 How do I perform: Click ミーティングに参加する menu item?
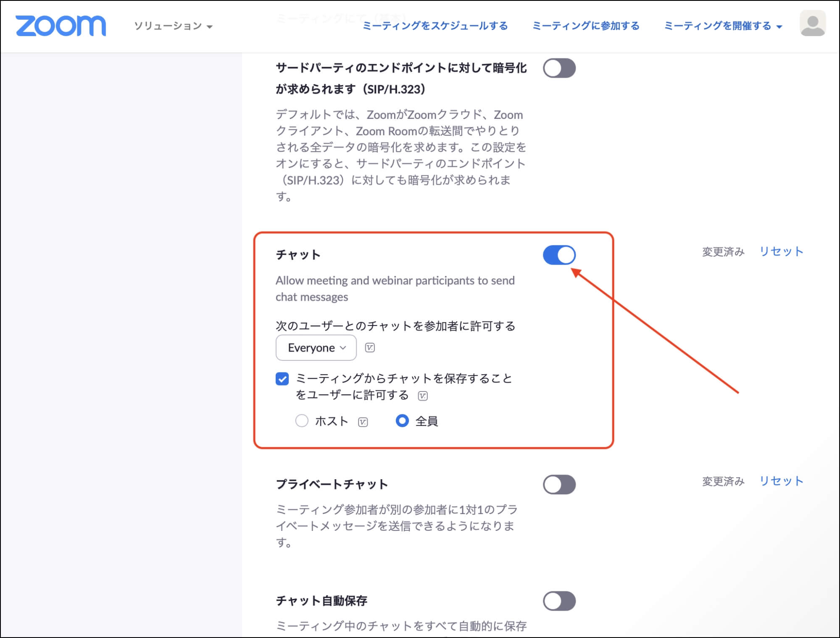tap(586, 26)
